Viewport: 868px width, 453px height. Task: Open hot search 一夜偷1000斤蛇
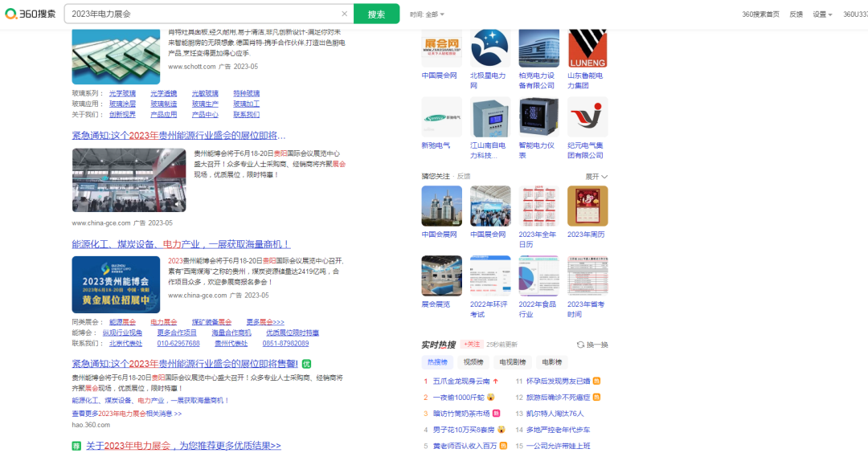458,397
